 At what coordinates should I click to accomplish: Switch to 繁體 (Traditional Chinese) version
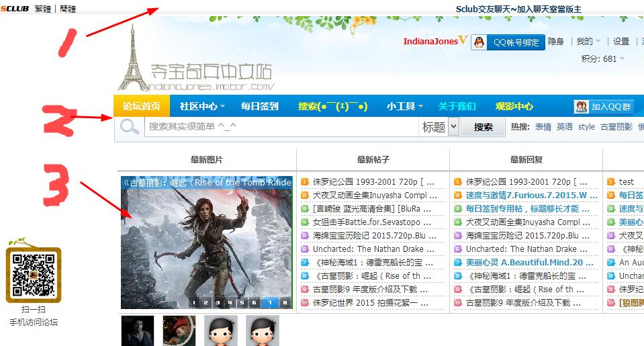point(43,8)
